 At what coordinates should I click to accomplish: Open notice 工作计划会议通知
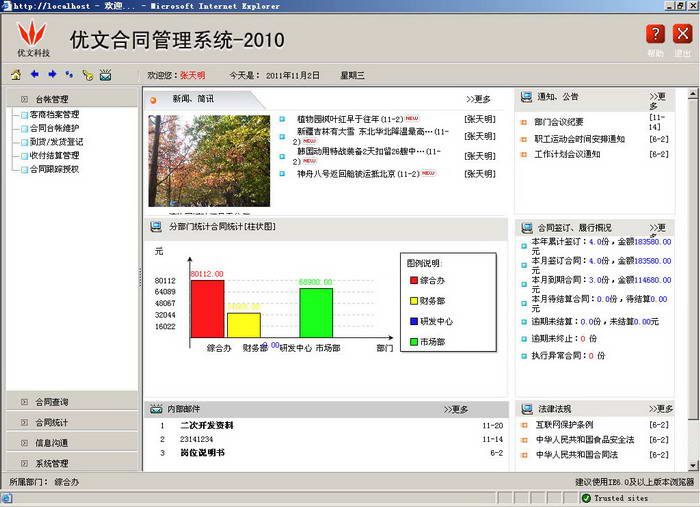567,154
